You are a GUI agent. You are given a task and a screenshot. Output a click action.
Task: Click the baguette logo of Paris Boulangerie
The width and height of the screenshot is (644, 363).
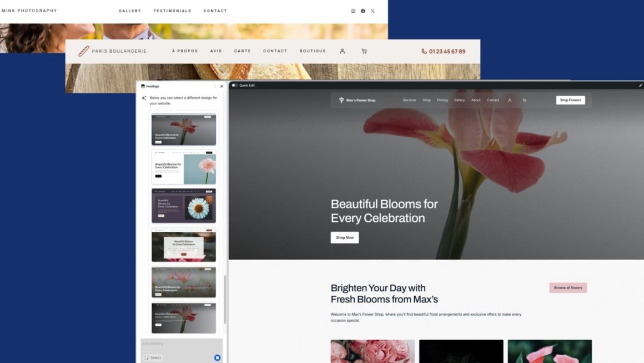(84, 51)
